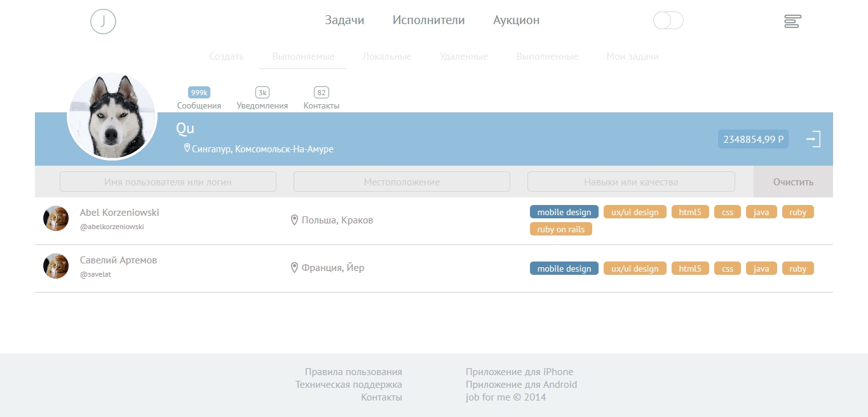The image size is (868, 417).
Task: Click Савелий's java tag
Action: click(761, 268)
